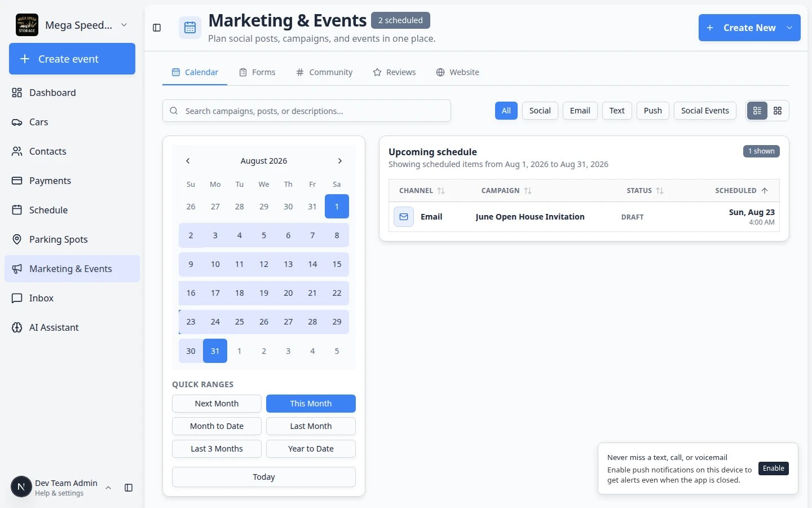Open the Website tab
The image size is (812, 508).
(x=457, y=72)
